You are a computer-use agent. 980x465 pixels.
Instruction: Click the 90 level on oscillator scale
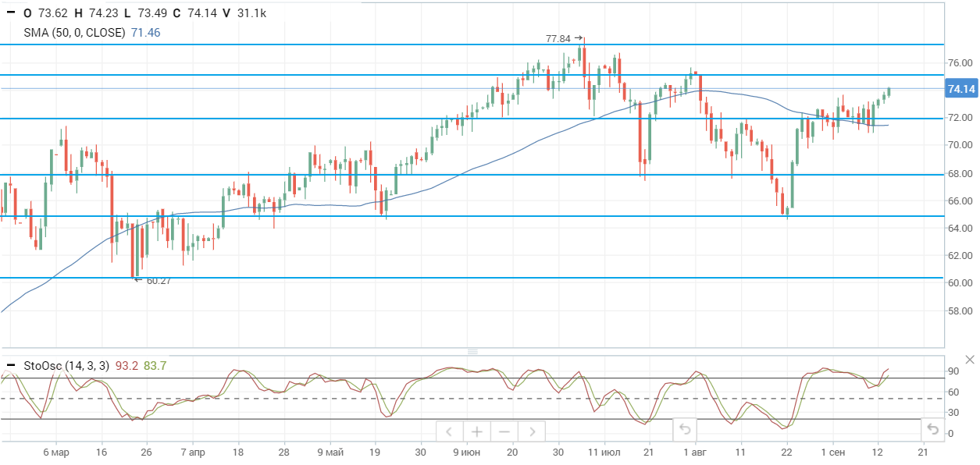953,371
